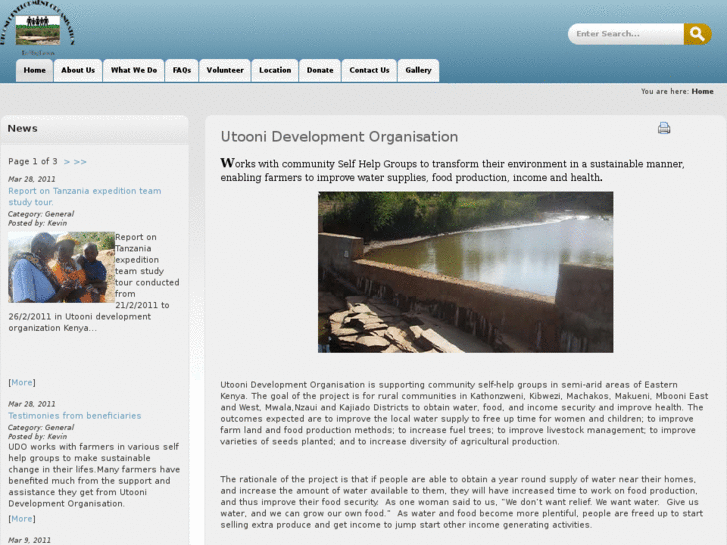The image size is (727, 545).
Task: Open the Volunteer tab
Action: coord(225,71)
